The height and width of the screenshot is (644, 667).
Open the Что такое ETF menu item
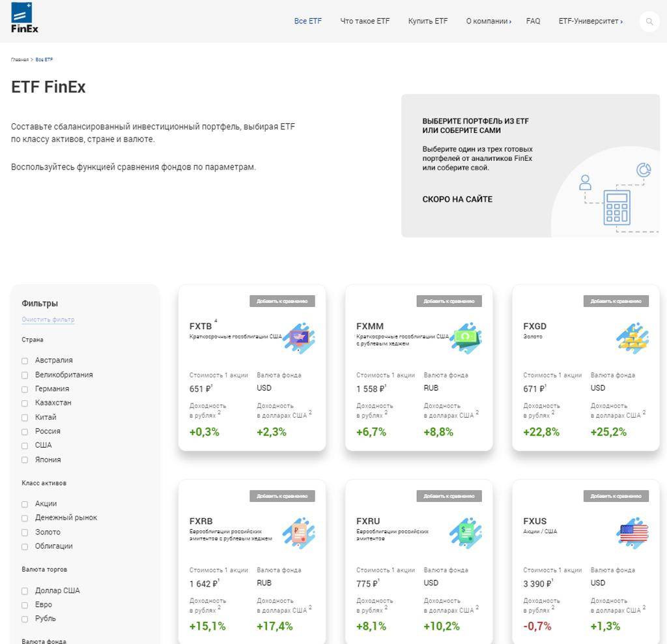[x=365, y=22]
